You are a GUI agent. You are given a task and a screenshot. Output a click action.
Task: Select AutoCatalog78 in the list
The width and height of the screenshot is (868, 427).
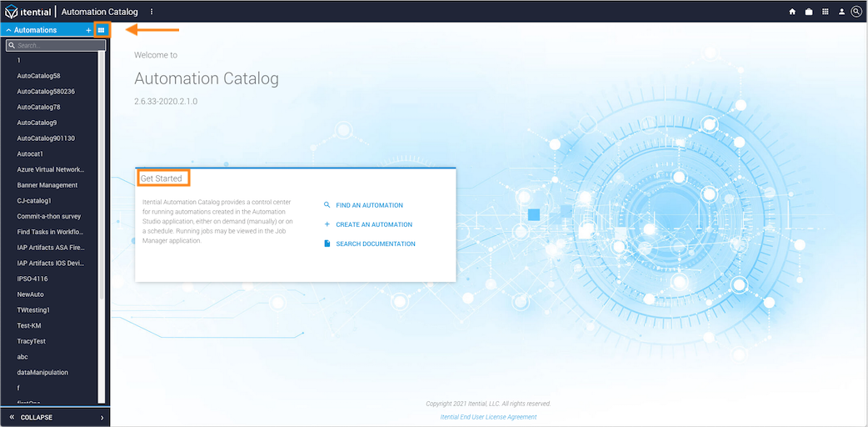click(x=39, y=107)
